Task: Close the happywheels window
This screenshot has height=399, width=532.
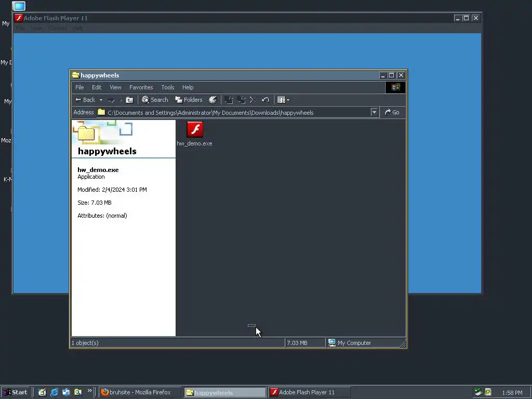Action: (401, 75)
